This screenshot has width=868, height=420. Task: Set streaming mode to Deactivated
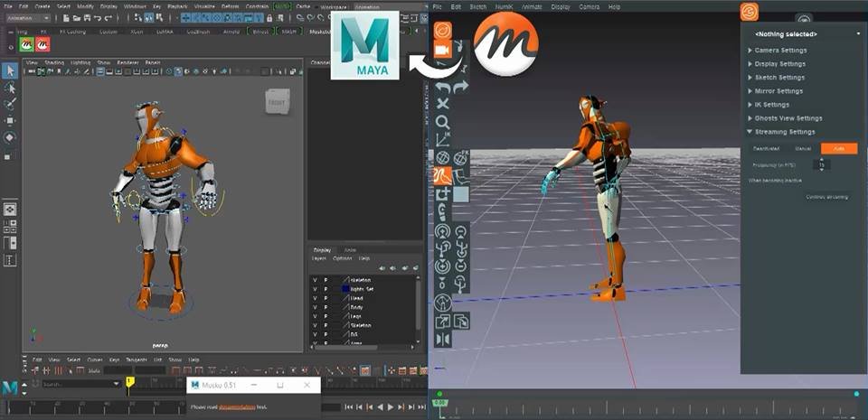pyautogui.click(x=767, y=149)
